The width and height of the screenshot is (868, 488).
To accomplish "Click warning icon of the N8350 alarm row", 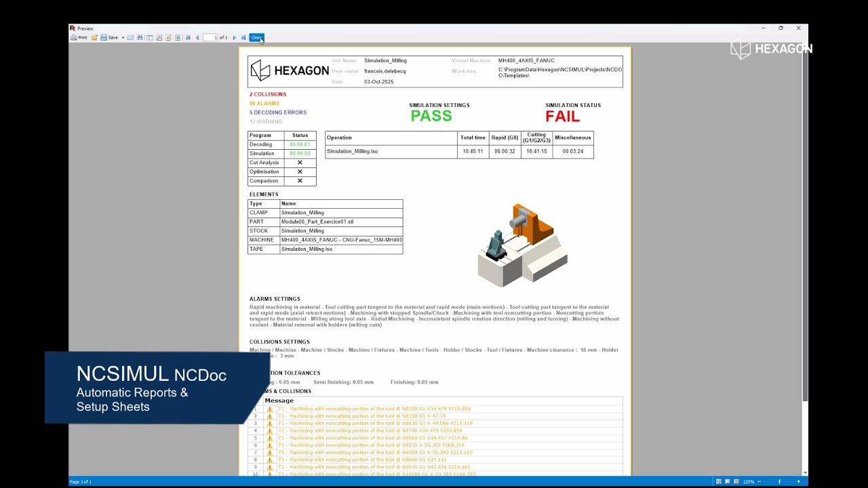I will click(x=269, y=416).
